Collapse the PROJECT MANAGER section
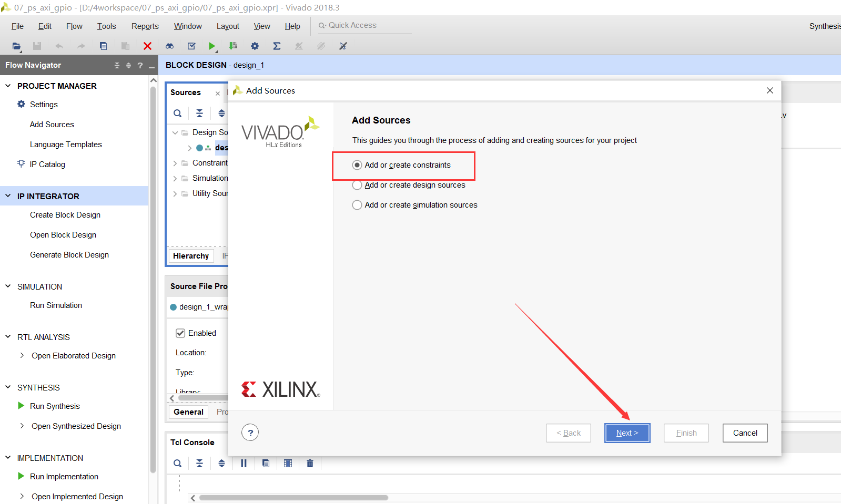The image size is (841, 504). click(x=8, y=86)
